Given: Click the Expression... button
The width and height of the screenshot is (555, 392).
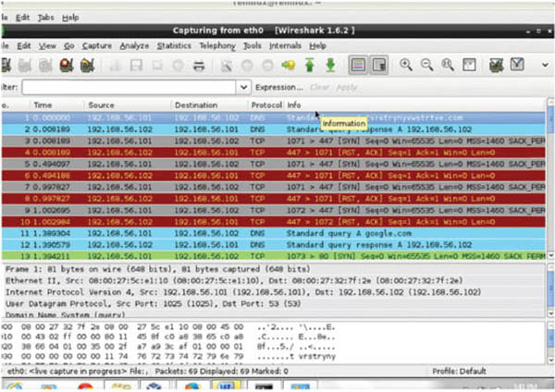Looking at the screenshot, I should tap(279, 87).
